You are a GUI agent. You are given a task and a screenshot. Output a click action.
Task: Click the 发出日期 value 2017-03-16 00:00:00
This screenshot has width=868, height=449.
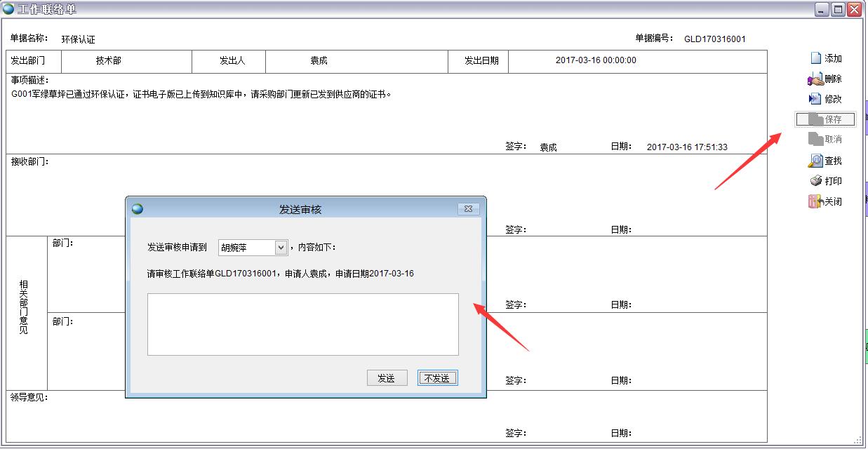[596, 60]
